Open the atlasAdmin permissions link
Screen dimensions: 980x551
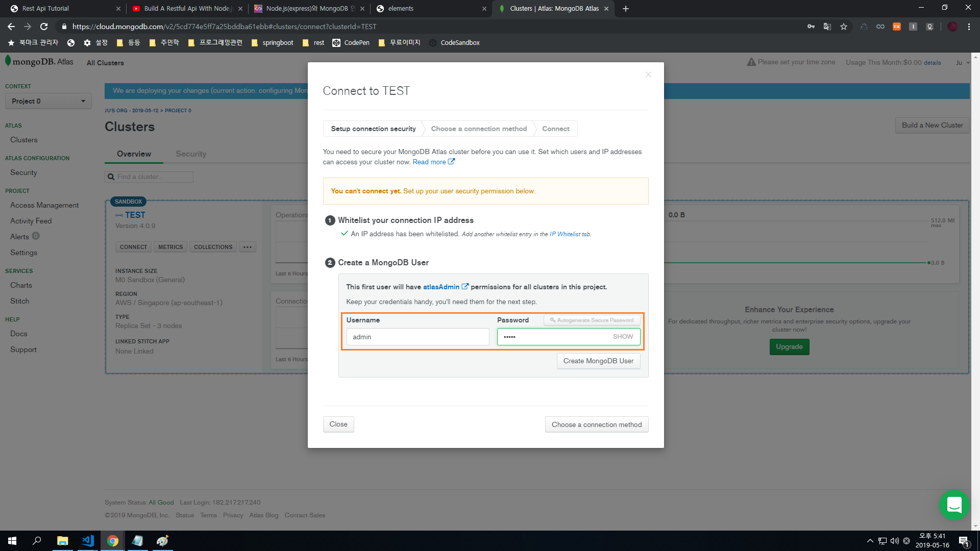pos(446,287)
